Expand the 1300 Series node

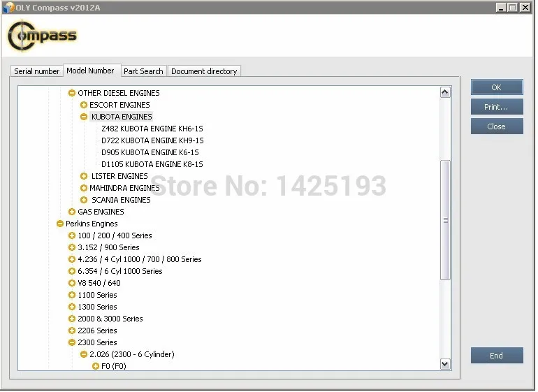point(72,307)
